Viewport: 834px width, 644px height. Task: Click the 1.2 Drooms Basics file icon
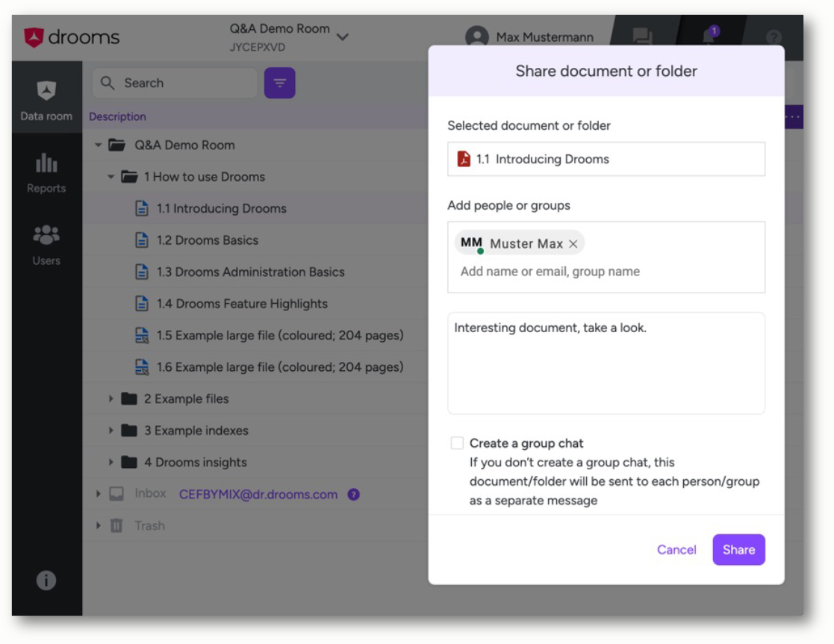coord(141,240)
